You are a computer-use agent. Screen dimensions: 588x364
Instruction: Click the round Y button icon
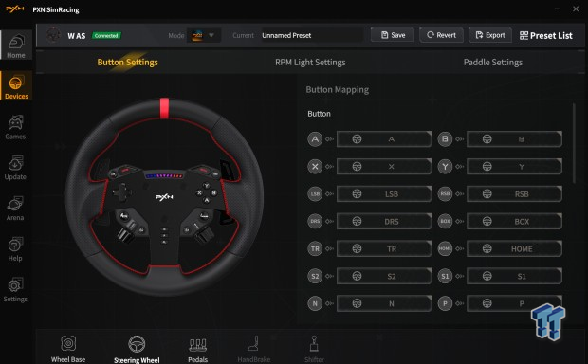click(x=445, y=167)
